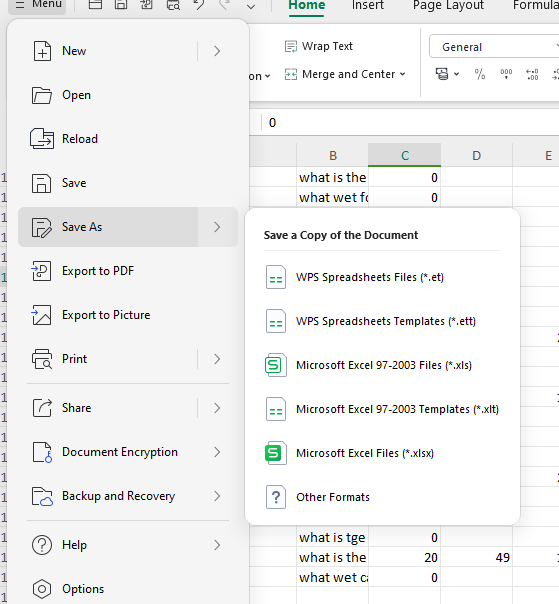This screenshot has height=604, width=559.
Task: Click the Other Formats question icon
Action: coord(276,497)
